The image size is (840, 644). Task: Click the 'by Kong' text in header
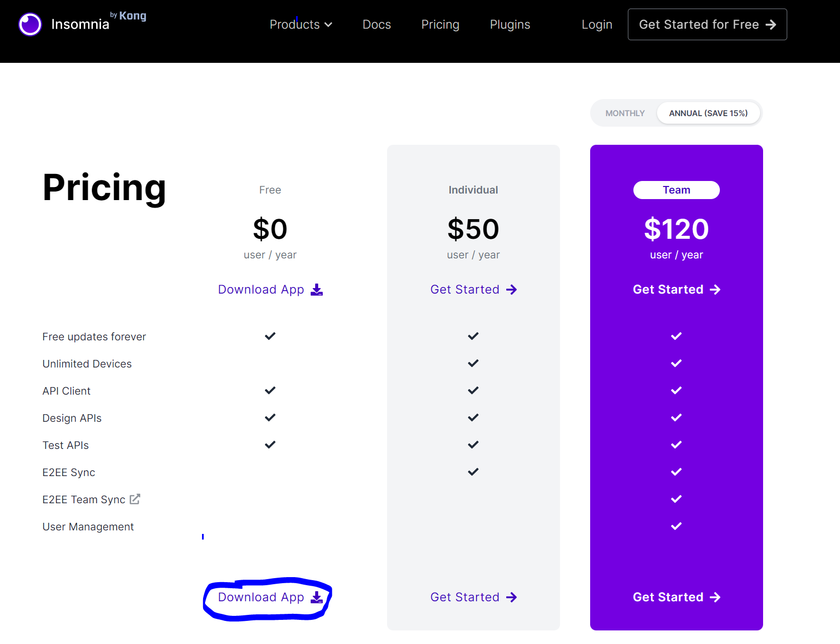pos(128,16)
